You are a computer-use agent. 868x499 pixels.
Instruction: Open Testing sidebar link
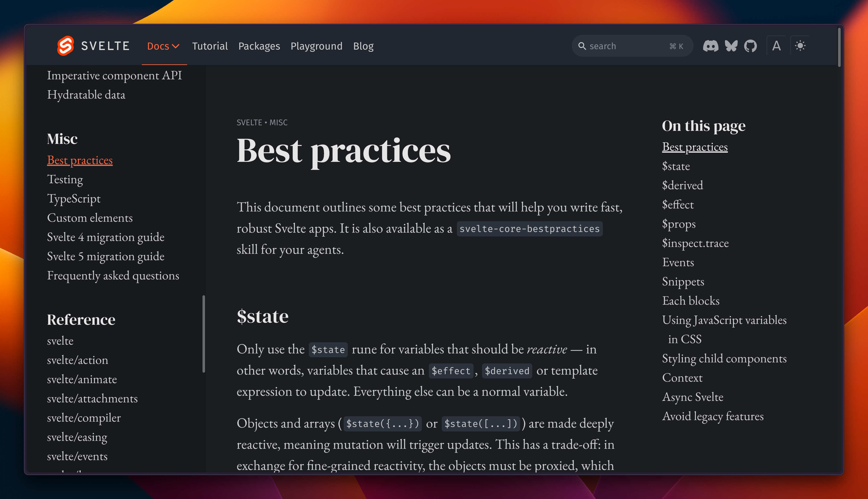(65, 179)
